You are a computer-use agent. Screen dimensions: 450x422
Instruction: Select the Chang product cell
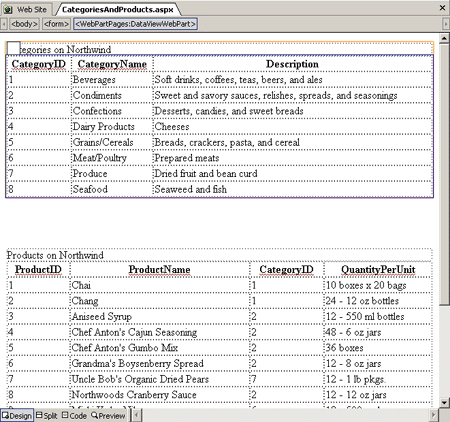pos(160,301)
